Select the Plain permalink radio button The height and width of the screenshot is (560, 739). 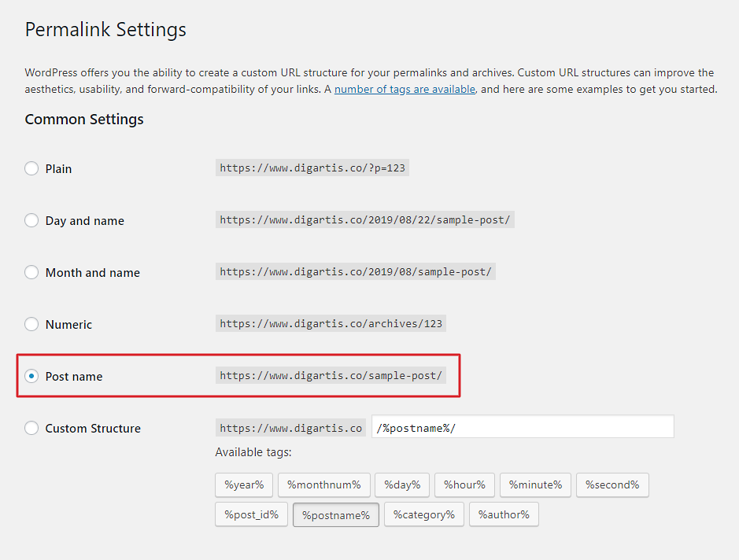31,168
